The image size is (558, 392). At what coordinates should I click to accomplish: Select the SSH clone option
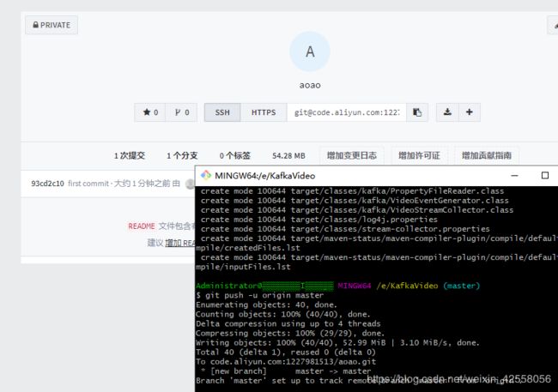click(x=222, y=112)
